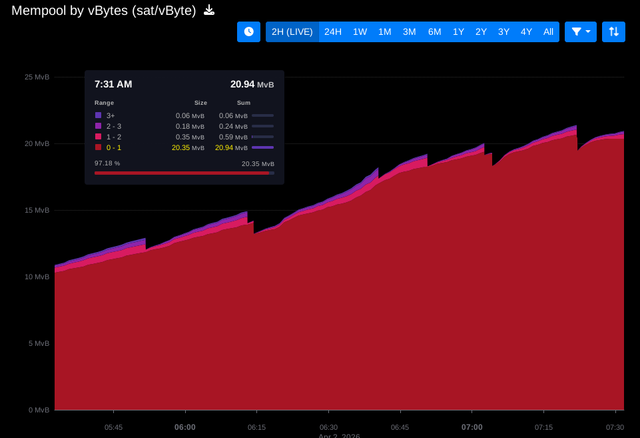Image resolution: width=640 pixels, height=438 pixels.
Task: Toggle the invert sort arrows button
Action: pos(613,32)
